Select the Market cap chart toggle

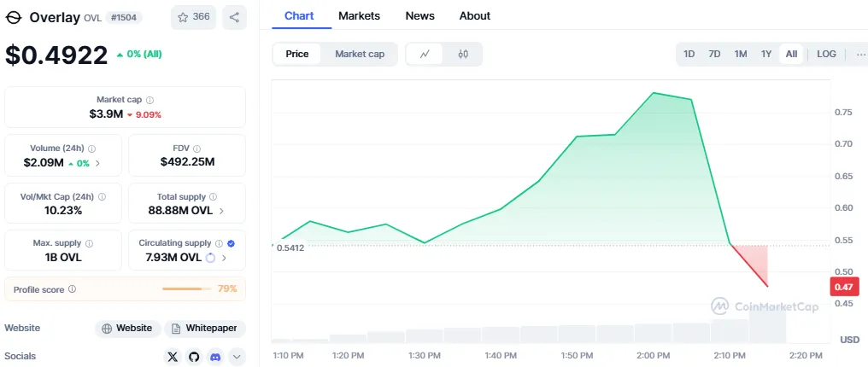pyautogui.click(x=360, y=54)
